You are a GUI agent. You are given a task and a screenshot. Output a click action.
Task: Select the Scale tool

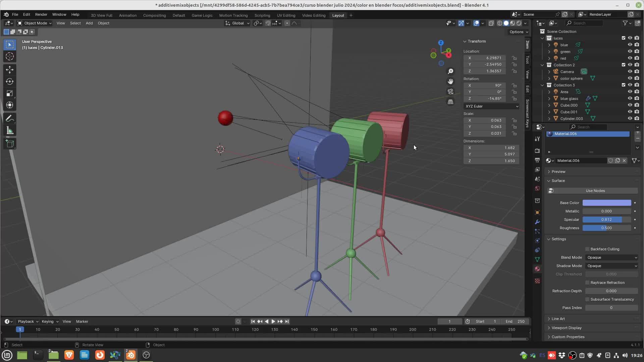click(9, 93)
